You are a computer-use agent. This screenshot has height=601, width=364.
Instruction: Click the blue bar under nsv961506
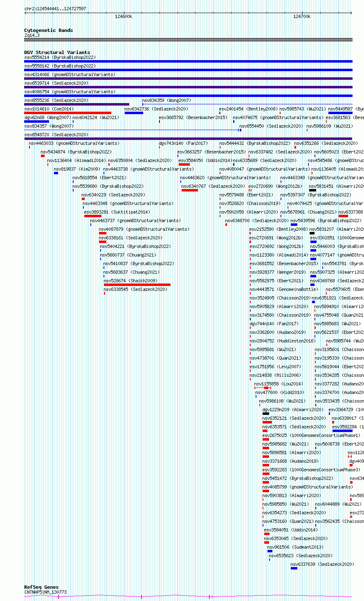270,551
